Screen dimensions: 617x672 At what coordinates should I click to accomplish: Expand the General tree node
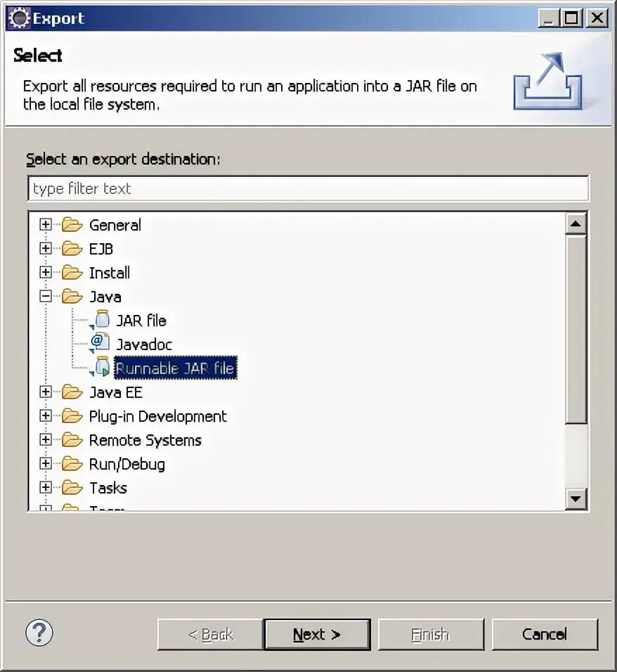pos(46,224)
